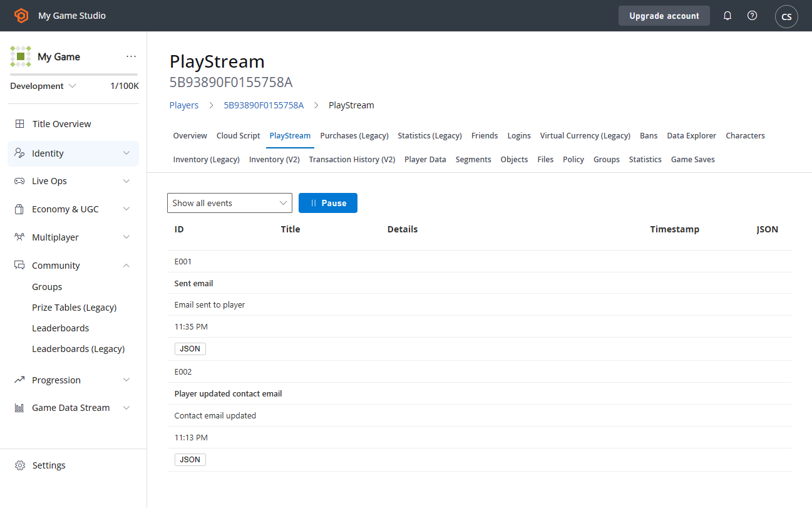
Task: Switch to the Player Data tab
Action: (425, 159)
